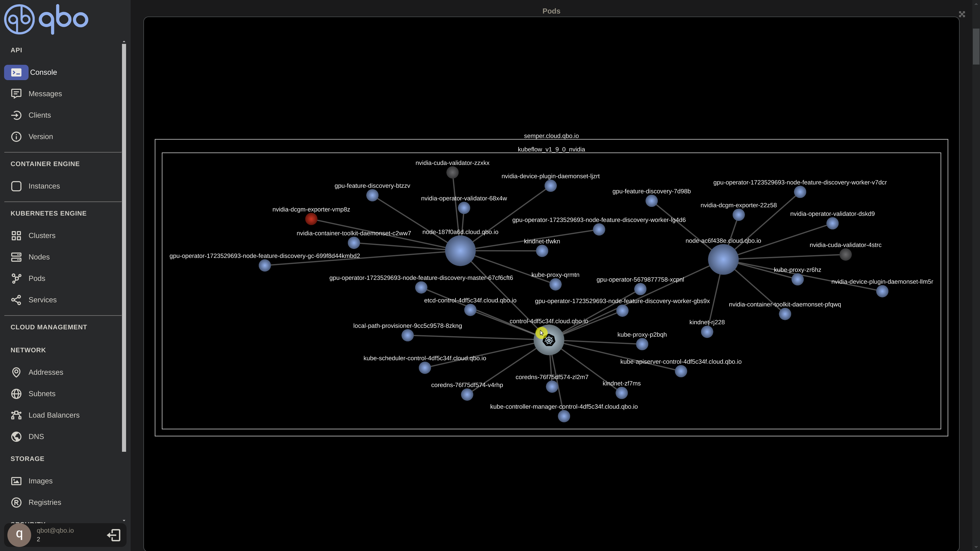The height and width of the screenshot is (551, 980).
Task: Click the Services icon in sidebar
Action: point(16,299)
